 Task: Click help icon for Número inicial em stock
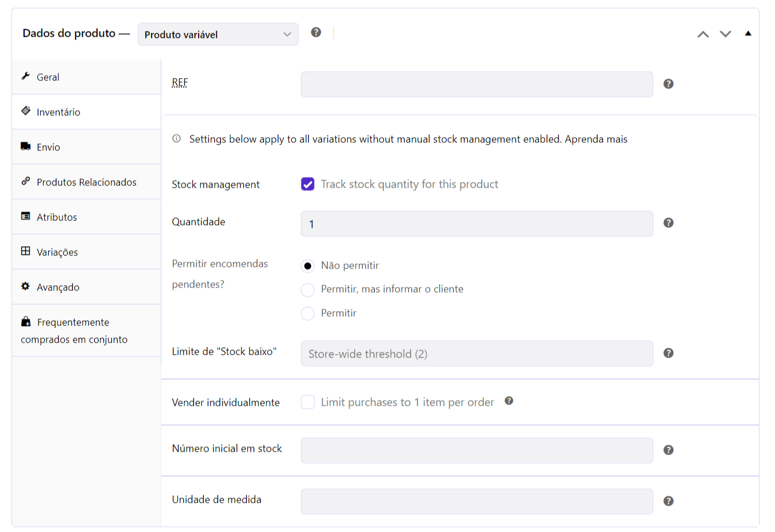pyautogui.click(x=668, y=450)
